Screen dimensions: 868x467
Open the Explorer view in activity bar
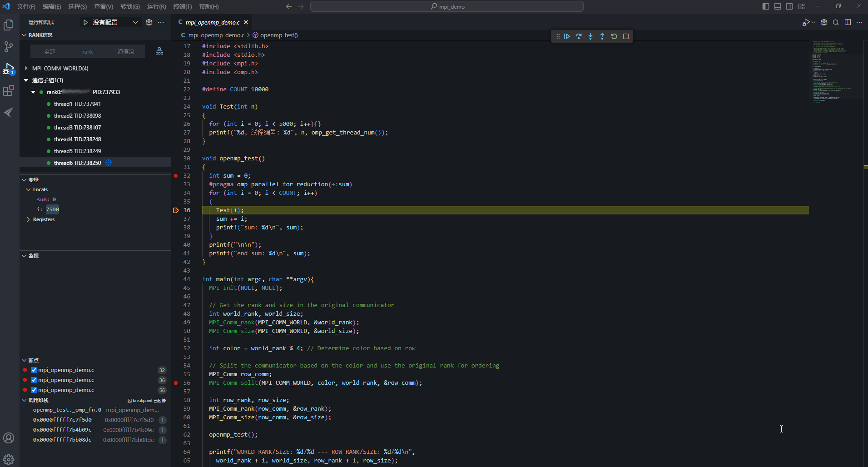tap(9, 25)
